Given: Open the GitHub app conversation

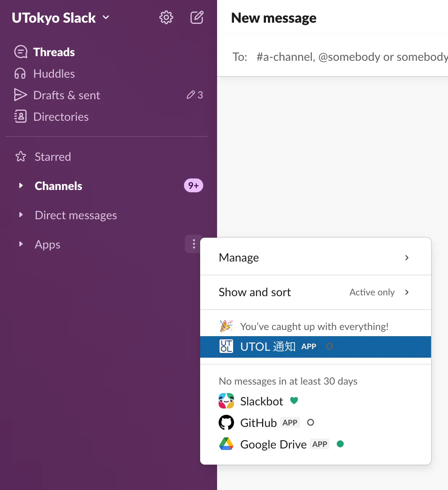Looking at the screenshot, I should coord(258,423).
